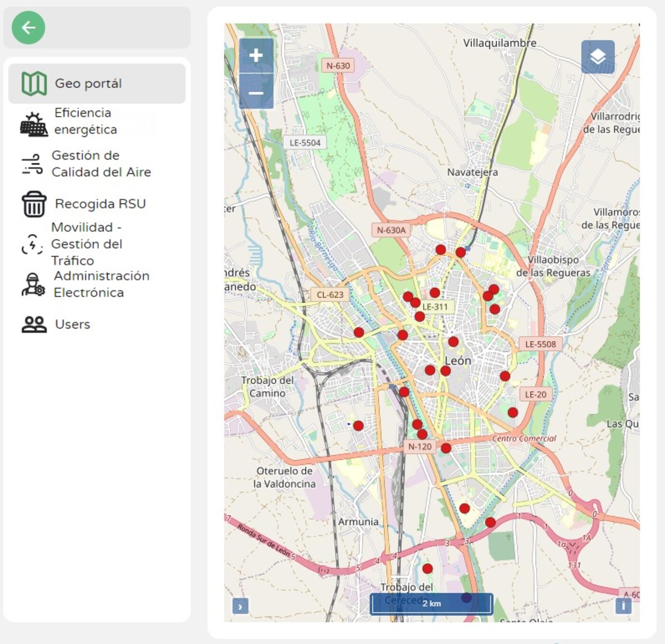Go to Eficiencia energética section

(x=85, y=121)
